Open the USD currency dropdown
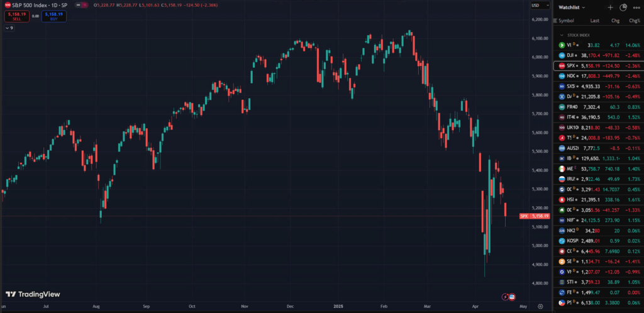The width and height of the screenshot is (644, 313). pos(540,5)
